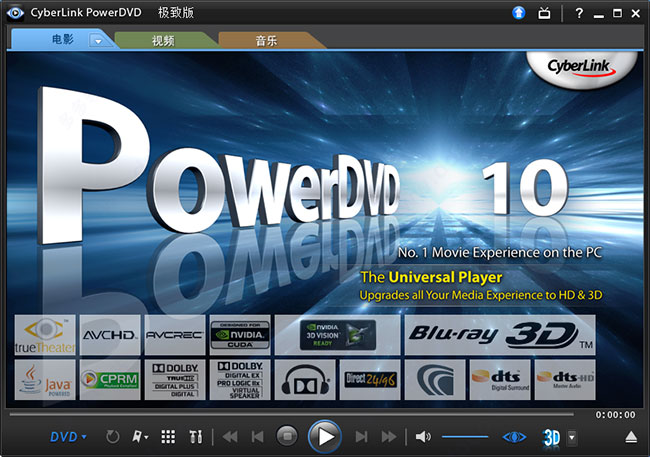Click the dts Digital Surround tile
Viewport: 650px width, 457px height.
(x=500, y=380)
